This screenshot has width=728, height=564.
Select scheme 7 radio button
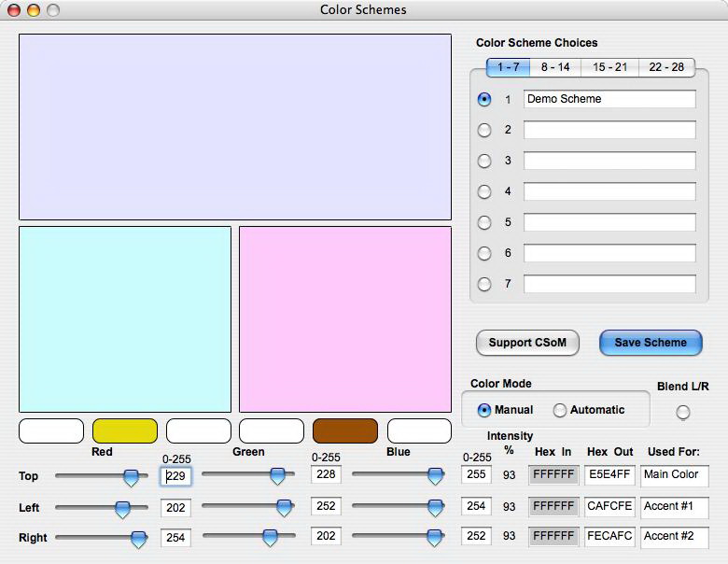[484, 284]
